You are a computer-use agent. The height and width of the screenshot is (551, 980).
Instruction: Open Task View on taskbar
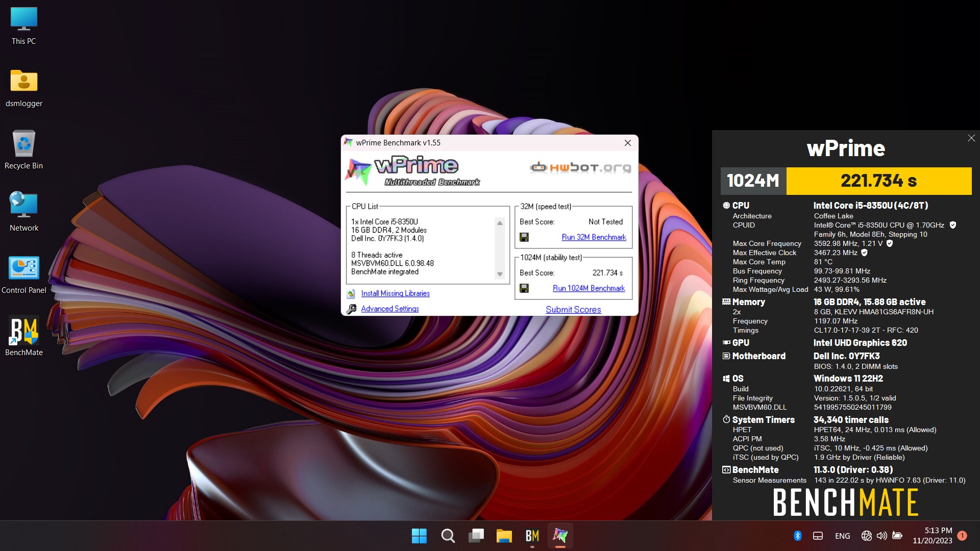(x=476, y=536)
